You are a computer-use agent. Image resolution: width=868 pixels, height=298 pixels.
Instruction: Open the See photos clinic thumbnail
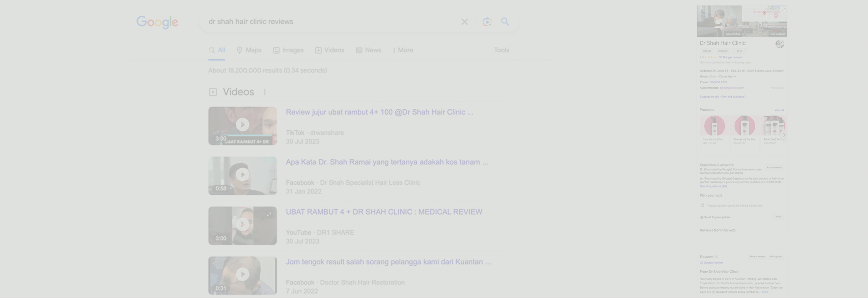coord(719,21)
